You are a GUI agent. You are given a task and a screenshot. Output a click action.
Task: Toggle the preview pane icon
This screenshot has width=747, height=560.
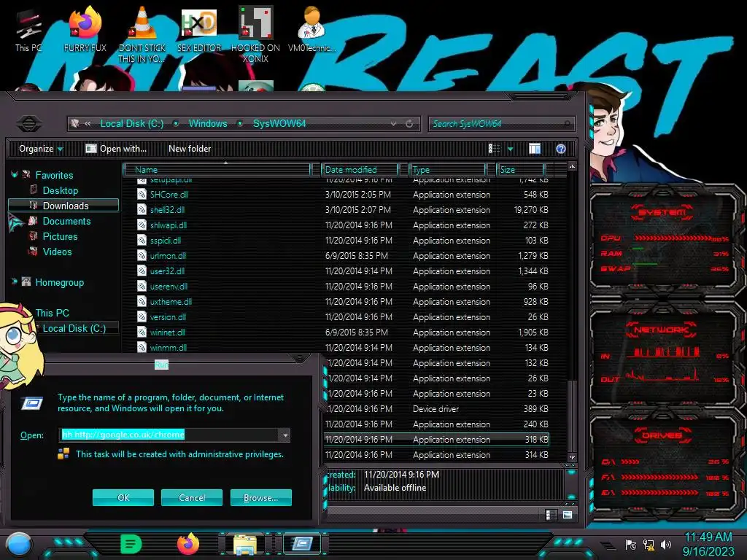535,149
